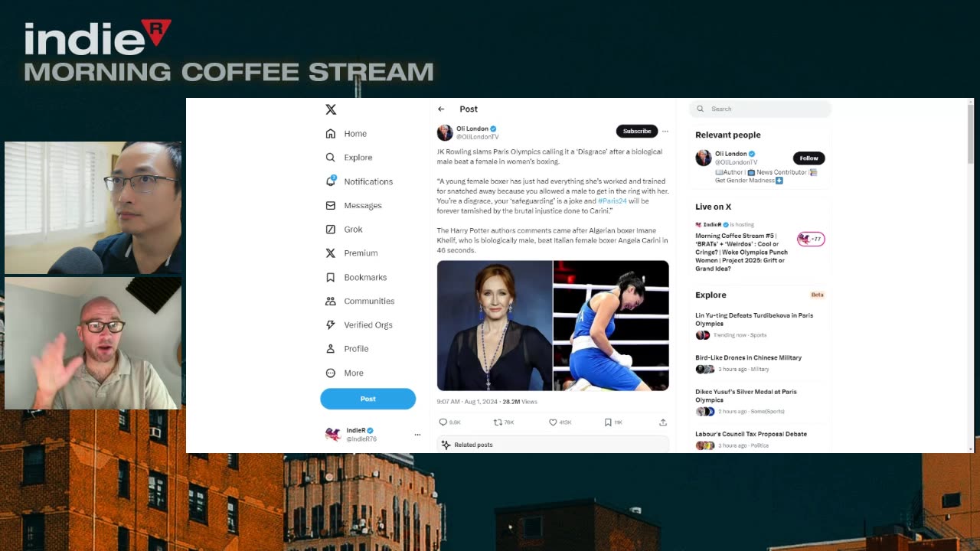Viewport: 980px width, 551px height.
Task: Click the Premium X icon
Action: (331, 253)
